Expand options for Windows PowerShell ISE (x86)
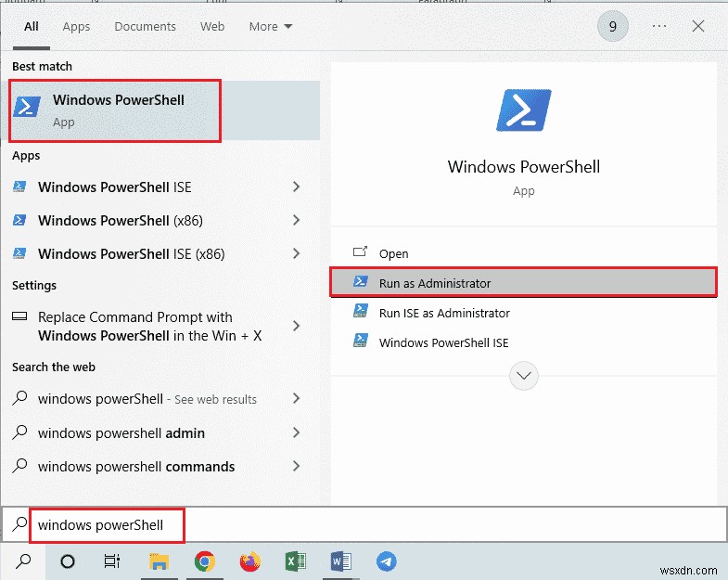728x580 pixels. click(296, 253)
